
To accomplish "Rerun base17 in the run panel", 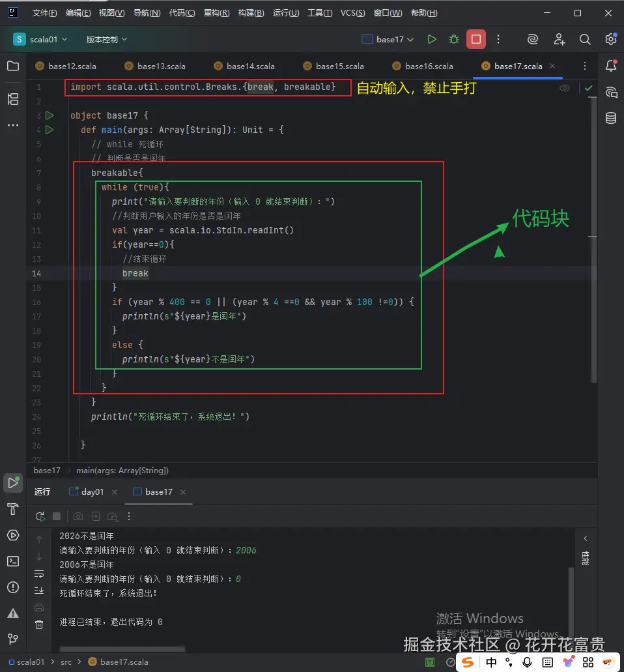I will pyautogui.click(x=40, y=516).
